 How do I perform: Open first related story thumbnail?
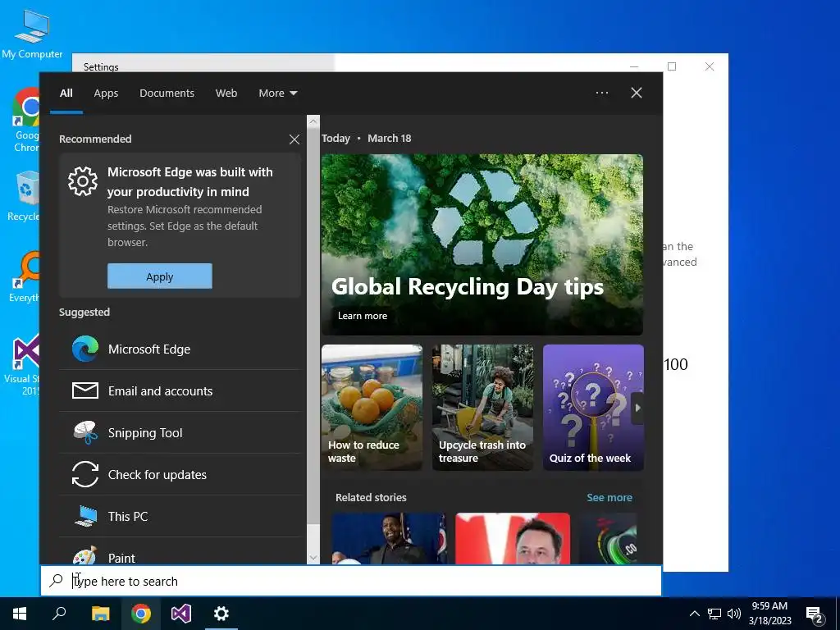(x=389, y=538)
